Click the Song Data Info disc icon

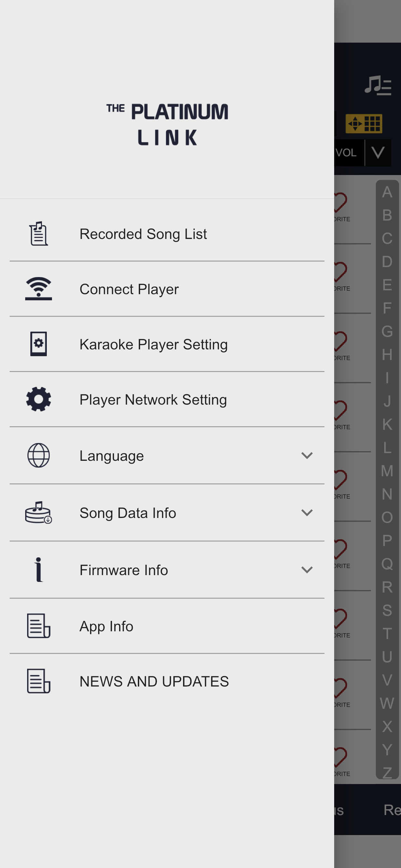point(38,512)
